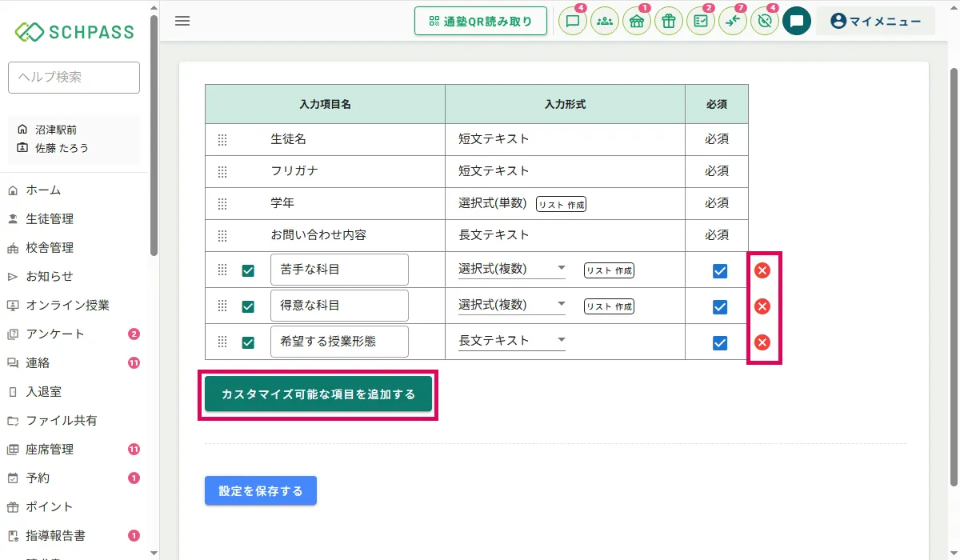Grab the drag handle for 得意な科目 row
Viewport: 960px width, 560px height.
(222, 306)
